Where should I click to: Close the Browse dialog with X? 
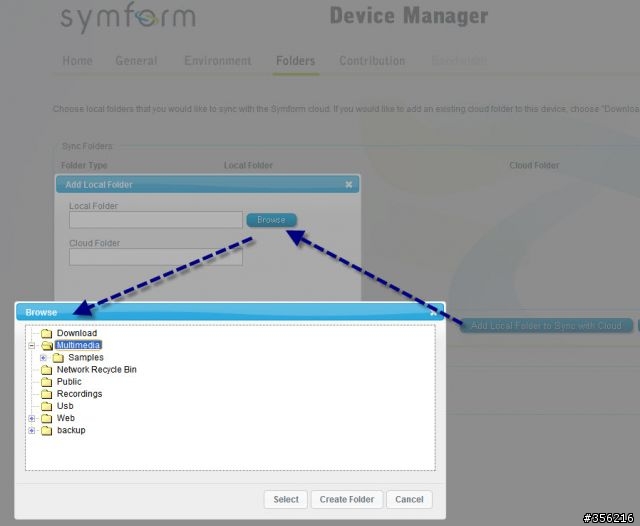433,313
